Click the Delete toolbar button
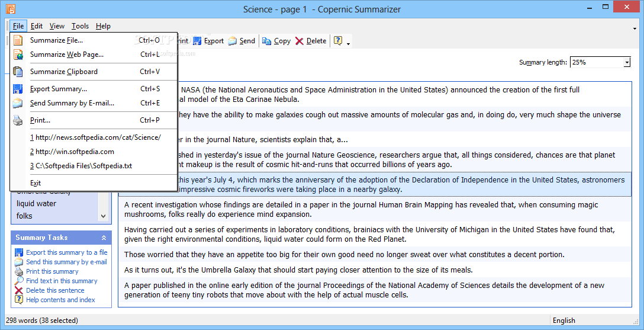Screen dimensions: 644x330 pyautogui.click(x=311, y=41)
